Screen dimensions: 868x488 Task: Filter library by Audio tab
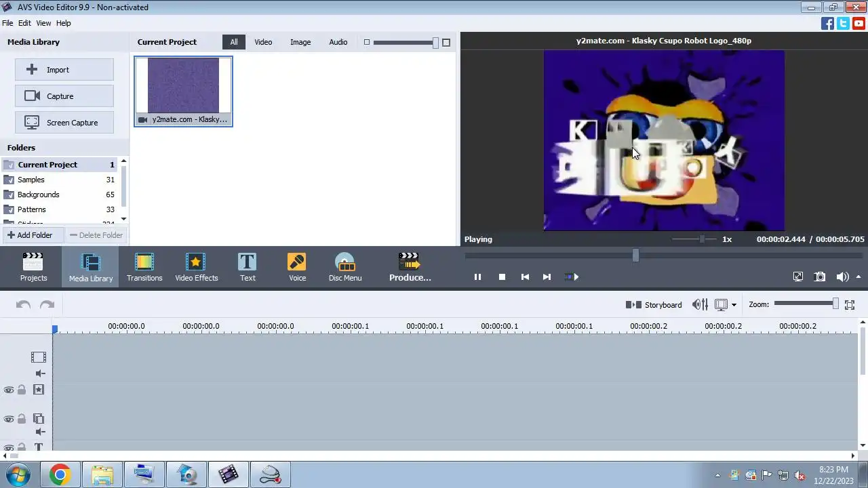tap(338, 42)
